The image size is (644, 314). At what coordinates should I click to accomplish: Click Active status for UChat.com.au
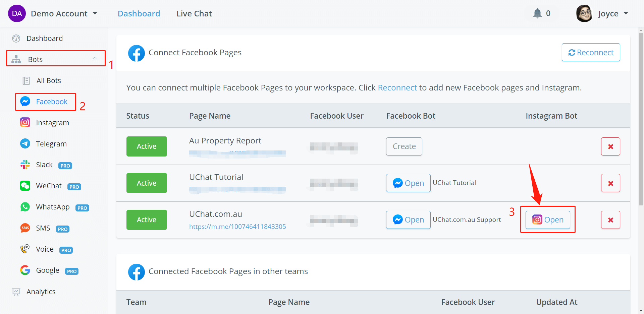click(147, 220)
